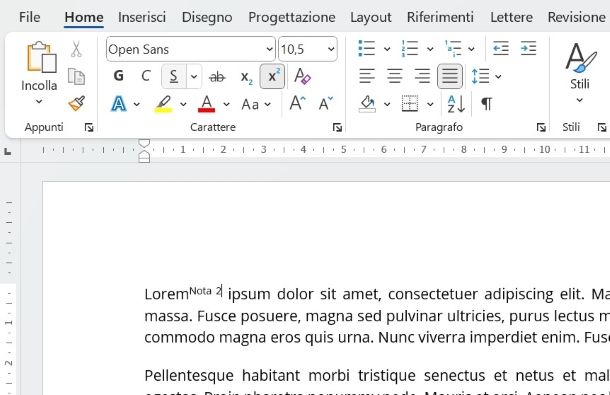610x395 pixels.
Task: Open the Progettazione tab
Action: pyautogui.click(x=292, y=17)
